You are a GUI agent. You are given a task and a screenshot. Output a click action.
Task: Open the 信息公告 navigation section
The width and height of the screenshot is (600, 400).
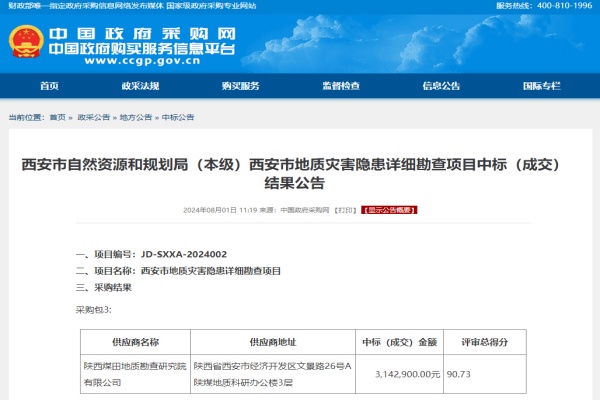click(x=441, y=86)
